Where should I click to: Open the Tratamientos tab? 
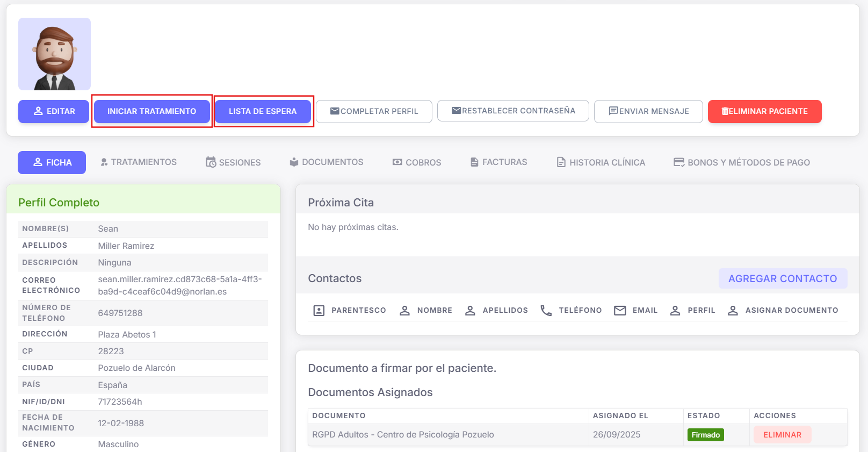[139, 162]
